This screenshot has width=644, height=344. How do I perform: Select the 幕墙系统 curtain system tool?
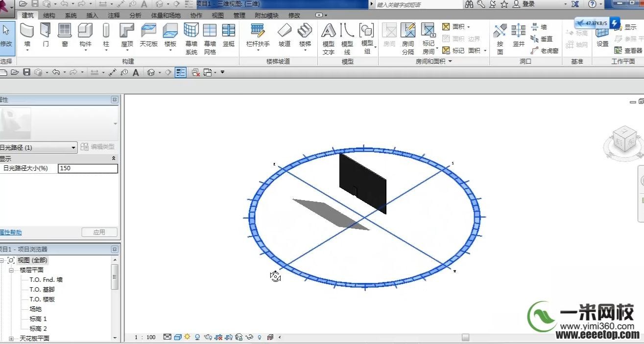[x=191, y=38]
